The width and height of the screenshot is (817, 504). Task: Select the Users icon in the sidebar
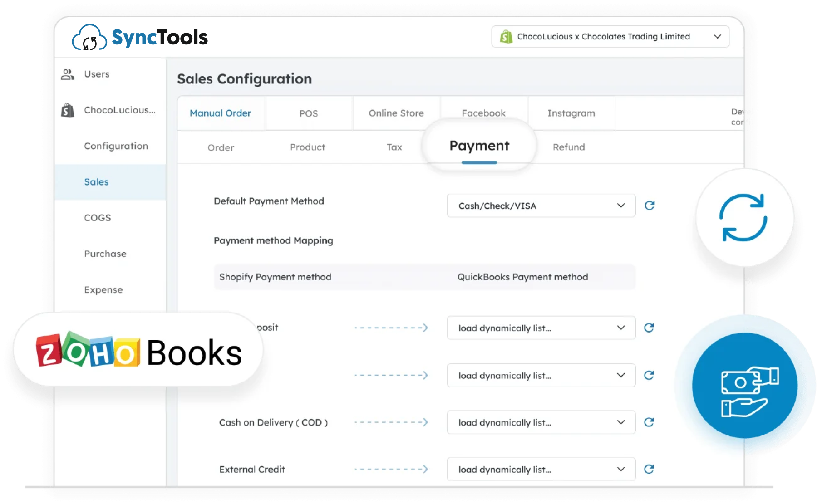[x=68, y=74]
